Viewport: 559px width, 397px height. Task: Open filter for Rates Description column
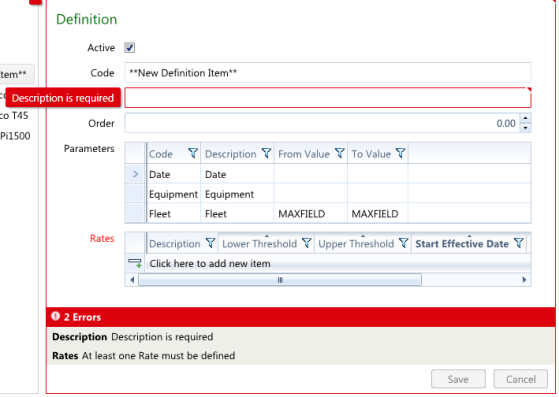click(210, 243)
